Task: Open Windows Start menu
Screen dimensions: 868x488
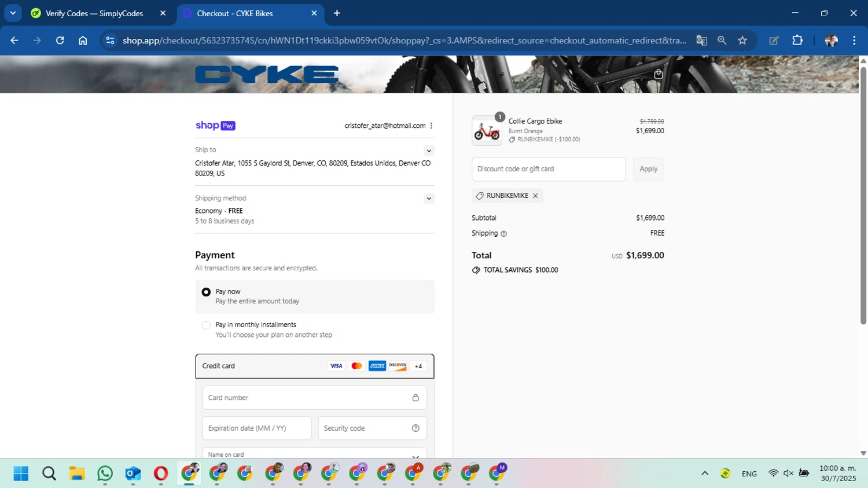Action: [x=21, y=474]
